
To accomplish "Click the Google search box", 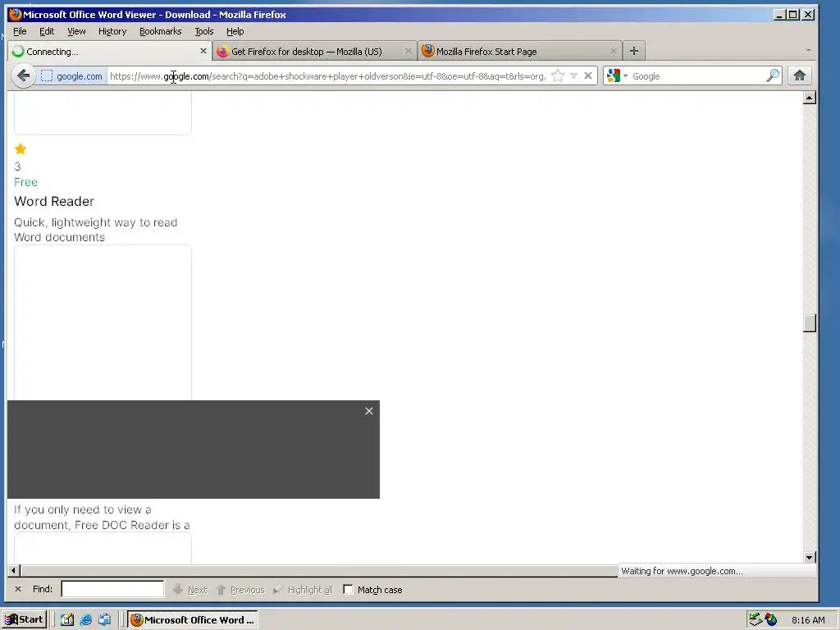I will coord(696,76).
